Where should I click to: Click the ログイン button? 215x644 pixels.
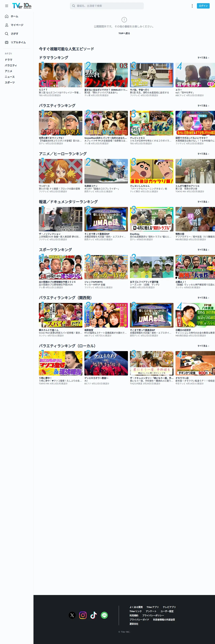coord(203,6)
